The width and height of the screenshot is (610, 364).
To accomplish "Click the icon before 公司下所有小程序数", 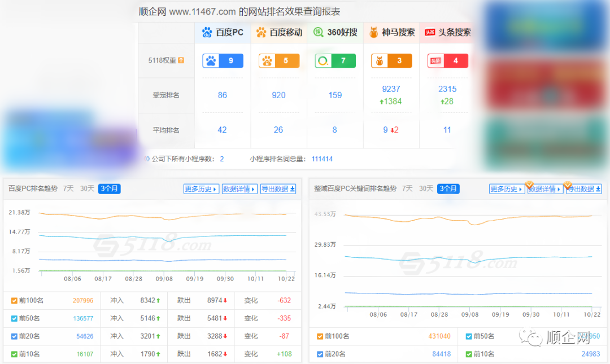I will [147, 159].
